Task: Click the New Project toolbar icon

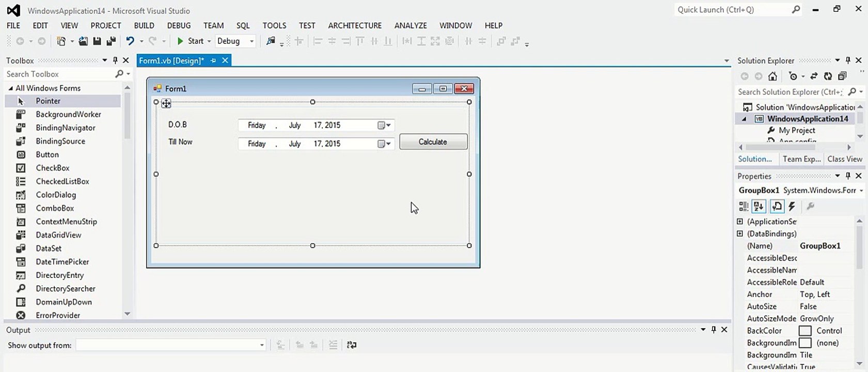Action: [61, 41]
